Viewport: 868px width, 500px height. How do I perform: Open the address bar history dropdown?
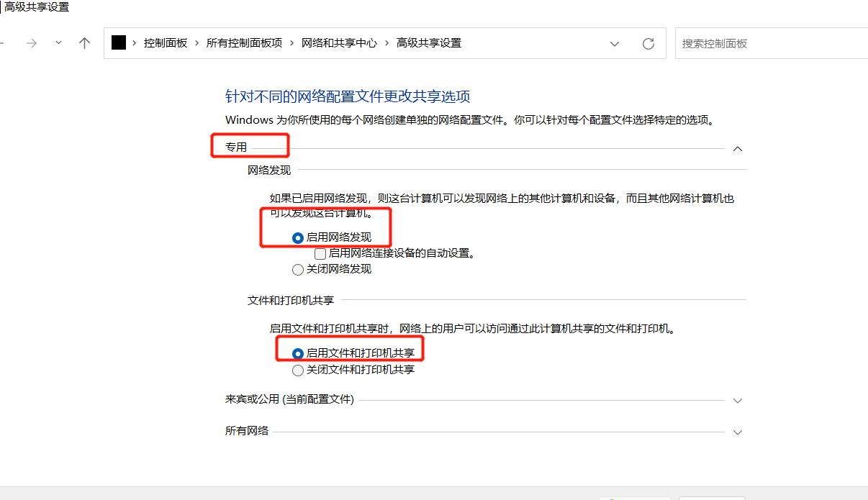[615, 43]
